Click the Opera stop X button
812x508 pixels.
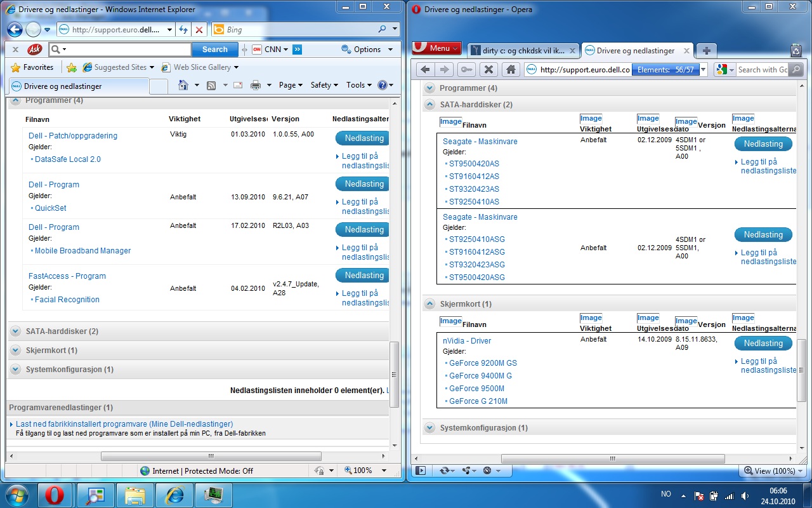coord(488,70)
